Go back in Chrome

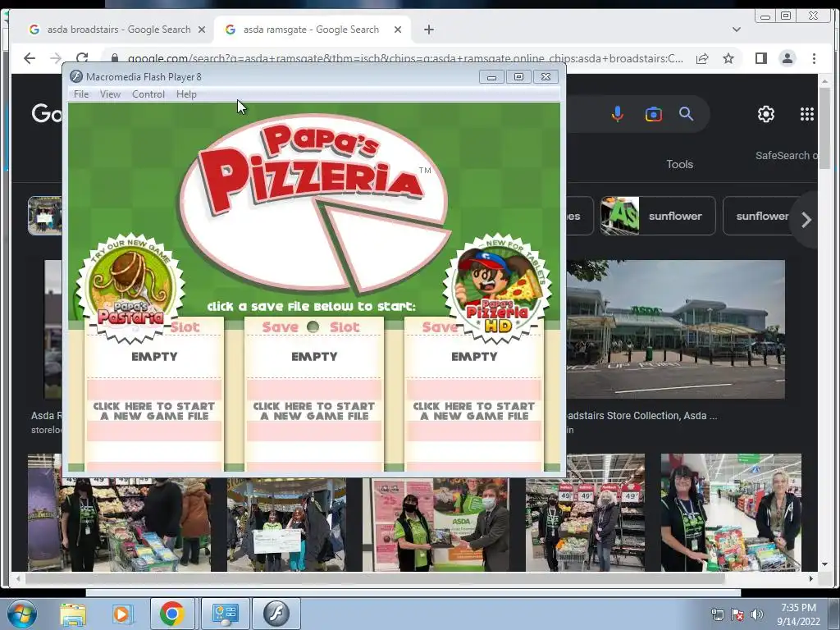pos(30,58)
